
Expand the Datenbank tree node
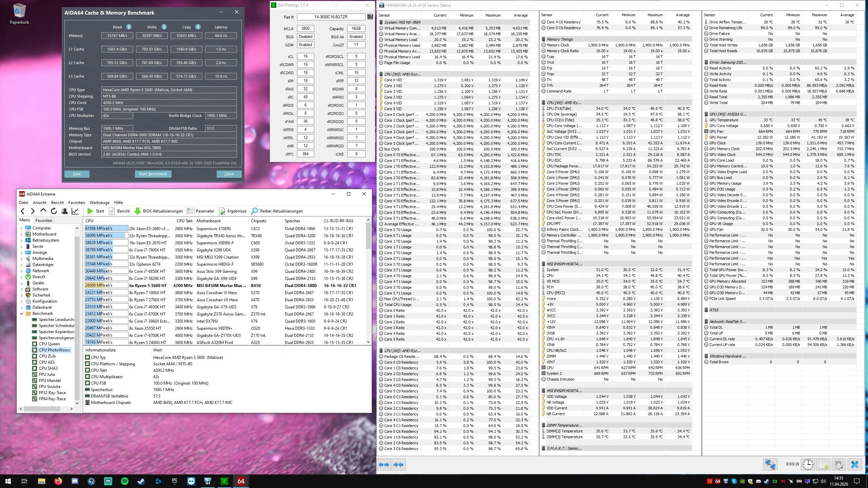click(x=22, y=307)
